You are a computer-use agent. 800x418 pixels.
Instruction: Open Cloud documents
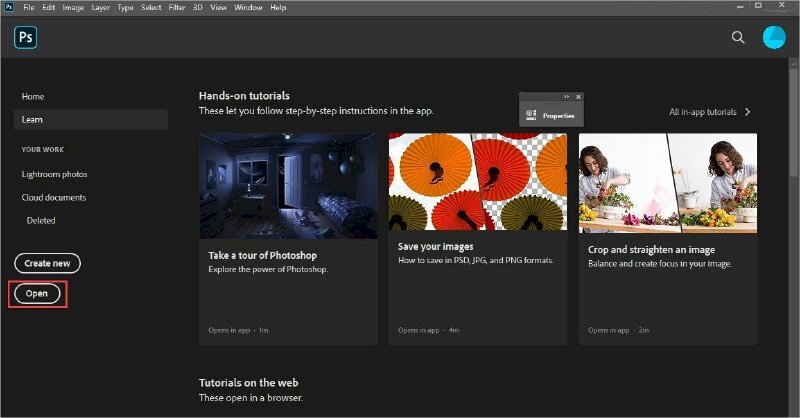click(54, 198)
